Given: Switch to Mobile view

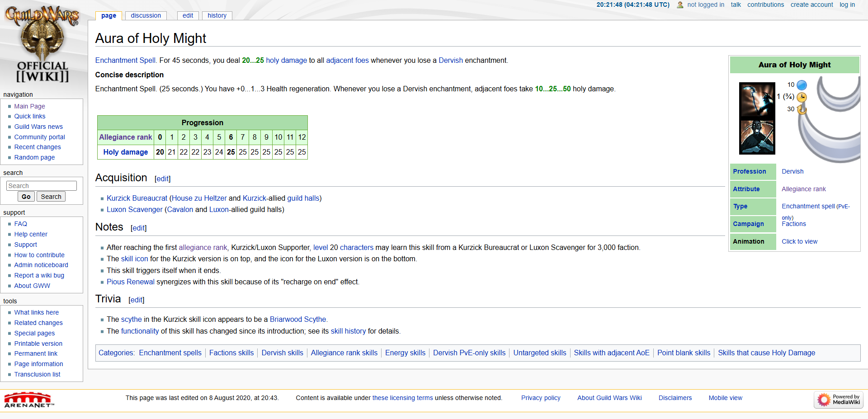Looking at the screenshot, I should point(725,398).
